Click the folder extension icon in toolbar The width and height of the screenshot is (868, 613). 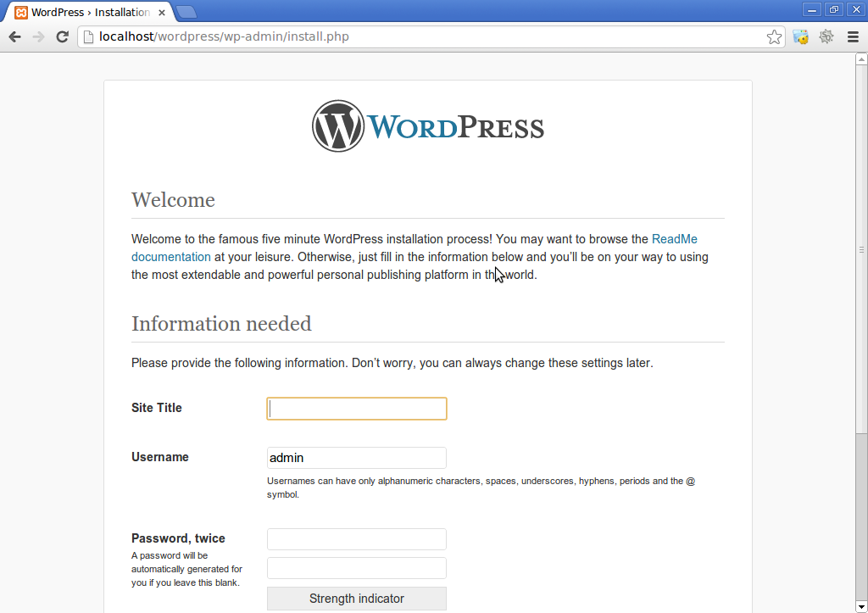point(800,37)
